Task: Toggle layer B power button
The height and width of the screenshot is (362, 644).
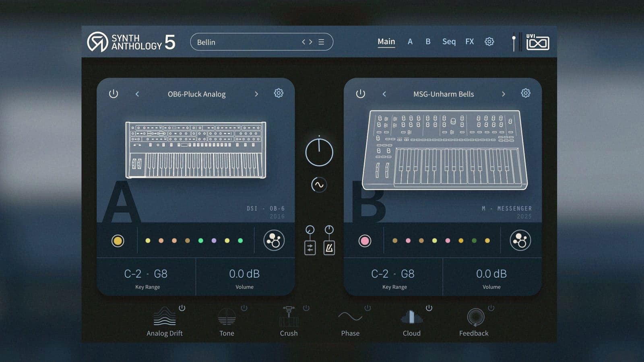Action: click(361, 94)
